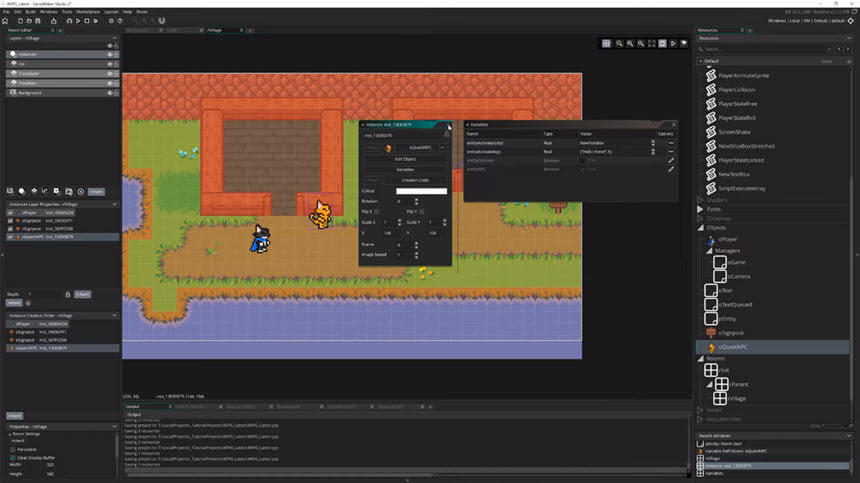This screenshot has height=483, width=860.
Task: Run the game with Play icon
Action: pos(78,21)
